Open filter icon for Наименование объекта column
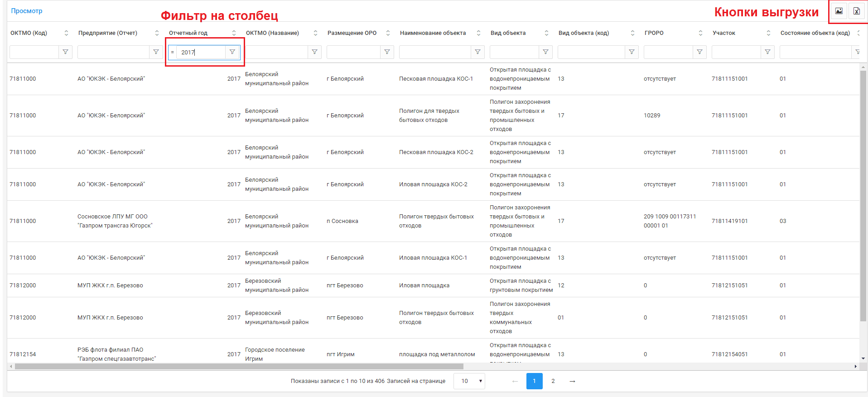The width and height of the screenshot is (868, 397). pos(477,52)
